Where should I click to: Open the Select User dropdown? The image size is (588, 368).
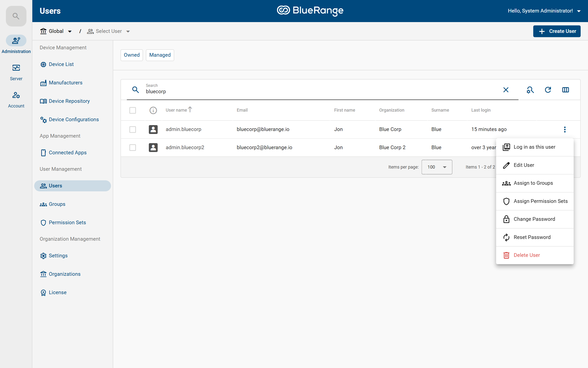109,31
